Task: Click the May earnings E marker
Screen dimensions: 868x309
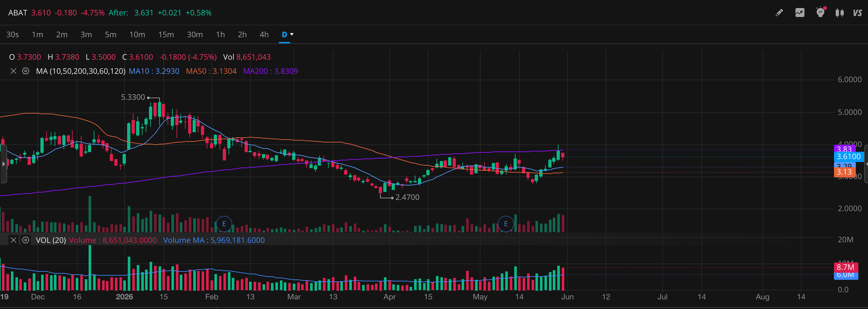Action: (x=506, y=224)
